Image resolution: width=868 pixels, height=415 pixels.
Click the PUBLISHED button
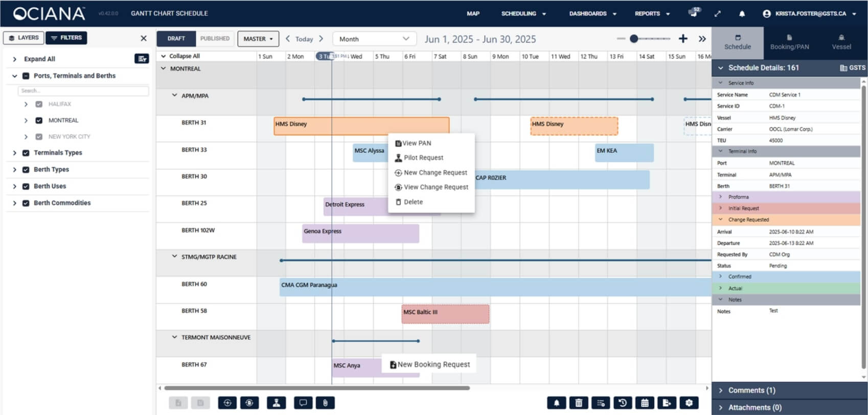[x=215, y=38]
